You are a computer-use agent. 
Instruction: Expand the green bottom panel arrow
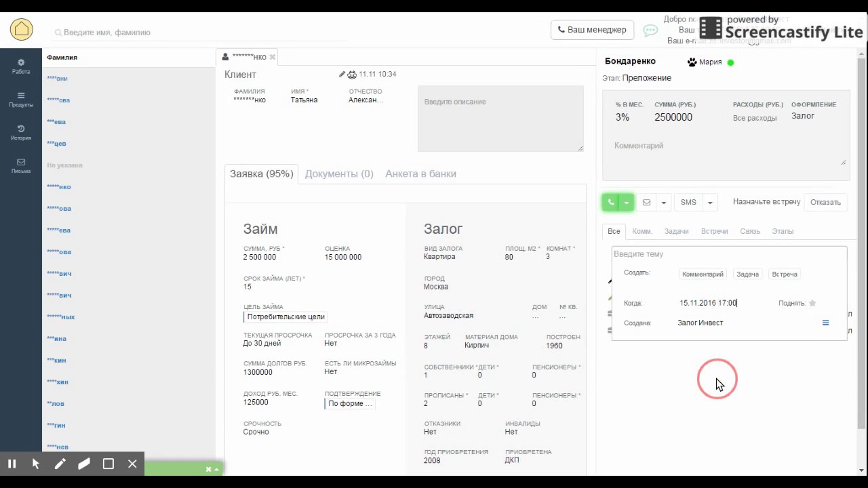pyautogui.click(x=217, y=469)
